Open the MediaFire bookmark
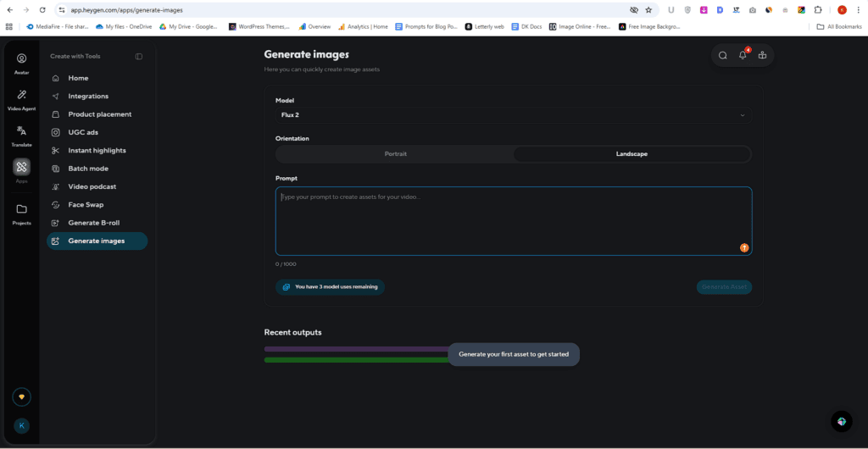 [57, 26]
